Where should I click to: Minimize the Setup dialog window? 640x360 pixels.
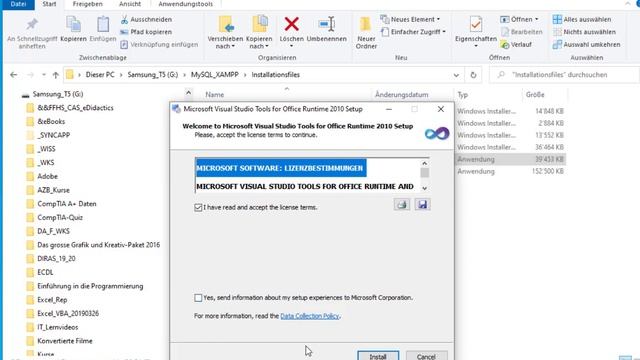click(x=389, y=109)
